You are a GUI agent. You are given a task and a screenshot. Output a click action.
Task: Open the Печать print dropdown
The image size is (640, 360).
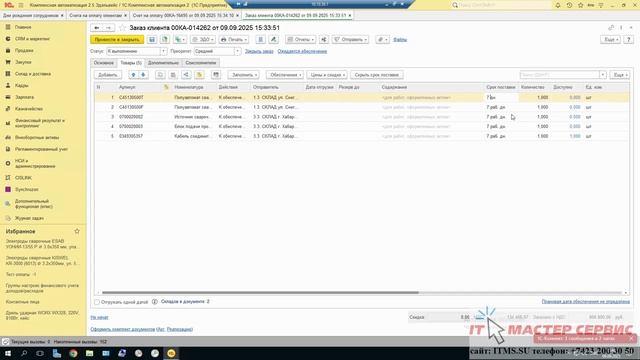(x=234, y=40)
